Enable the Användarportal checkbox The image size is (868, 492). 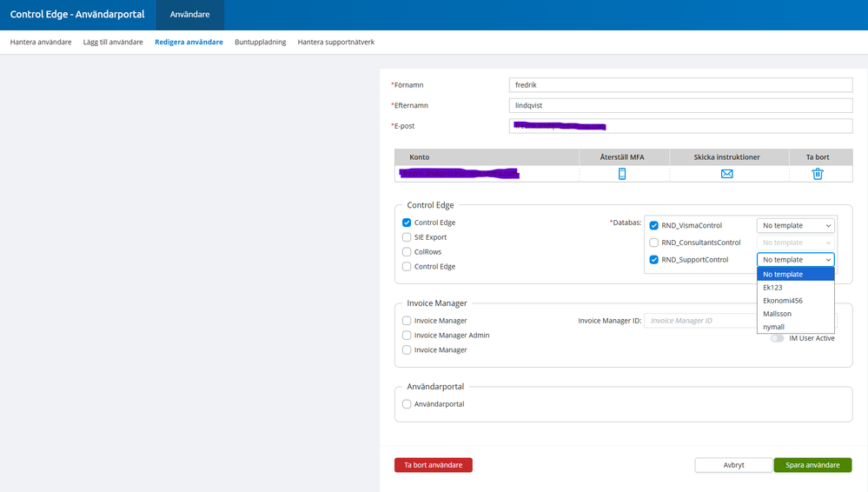[407, 404]
